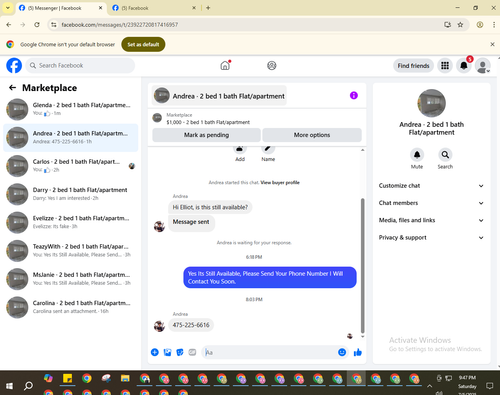Expand Customize chat section
The height and width of the screenshot is (395, 500).
[431, 186]
